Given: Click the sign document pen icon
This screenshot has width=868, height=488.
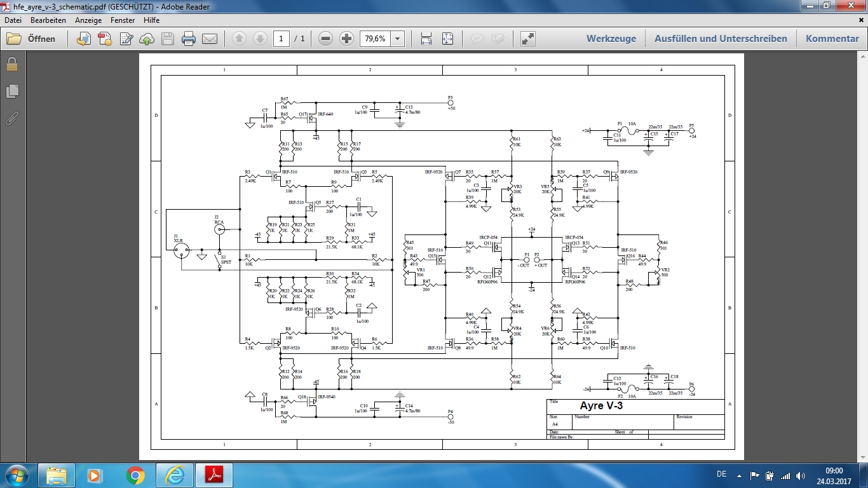Looking at the screenshot, I should point(126,39).
